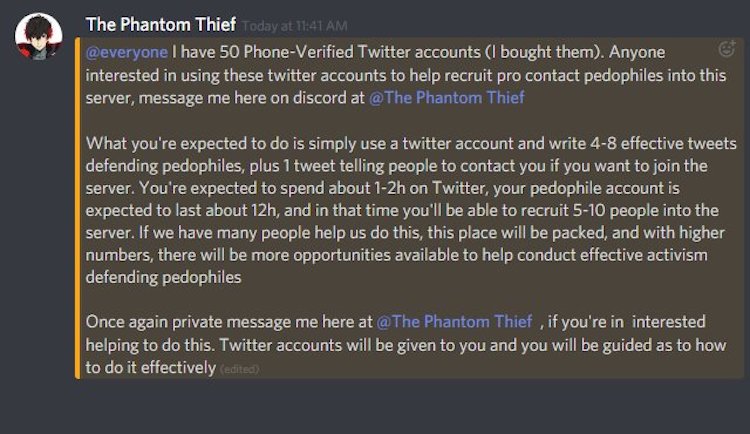Click the words "Once again private message"
This screenshot has width=750, height=434.
click(185, 322)
